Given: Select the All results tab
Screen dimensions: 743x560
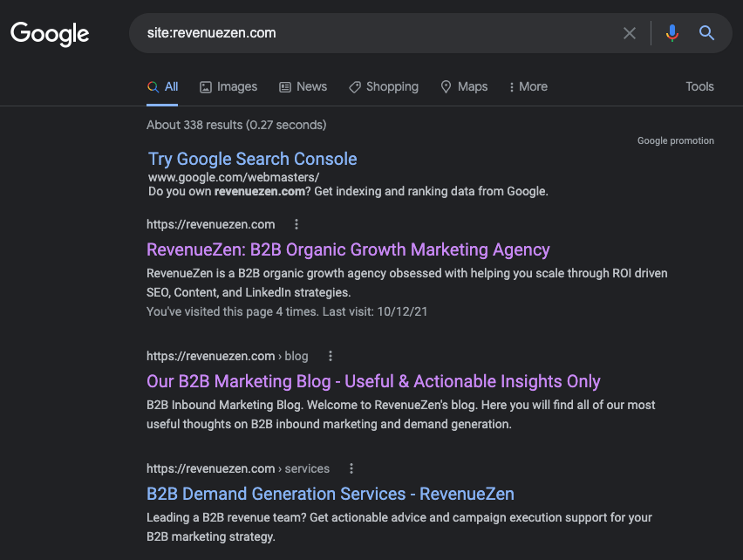Looking at the screenshot, I should pos(162,86).
